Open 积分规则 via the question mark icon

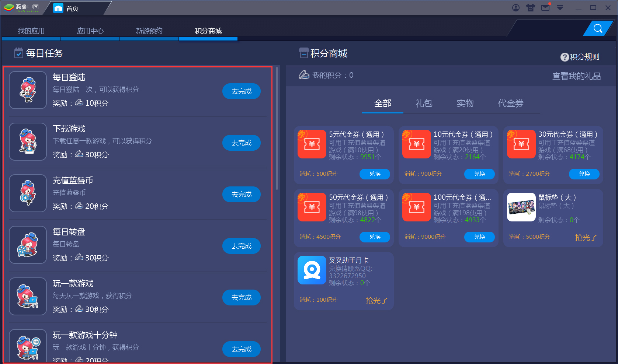(565, 57)
